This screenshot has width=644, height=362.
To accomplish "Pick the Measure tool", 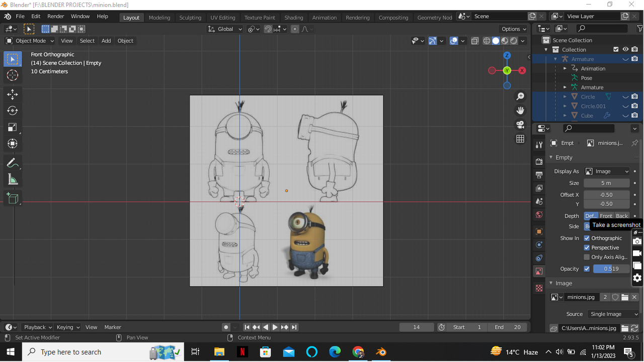I will pyautogui.click(x=13, y=179).
